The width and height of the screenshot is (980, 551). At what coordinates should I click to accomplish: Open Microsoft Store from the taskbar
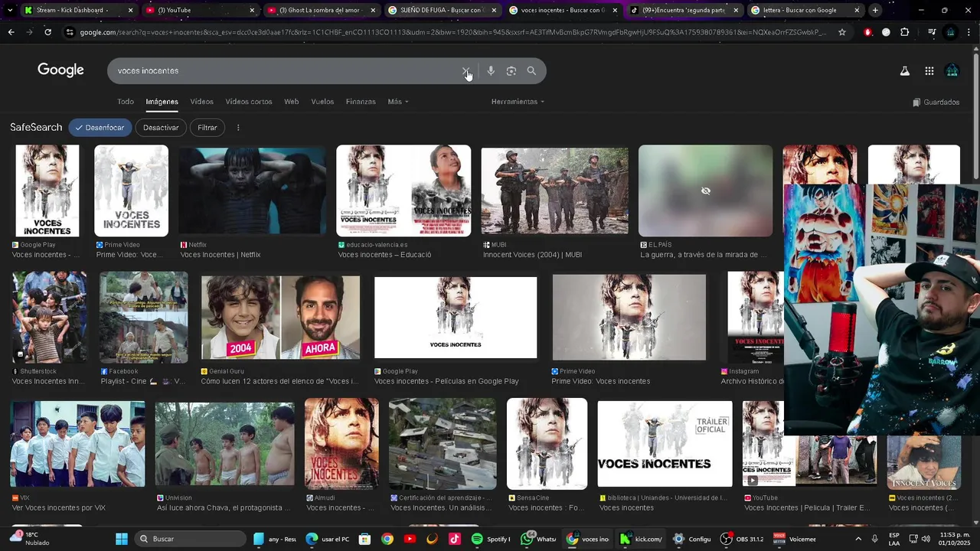click(364, 539)
